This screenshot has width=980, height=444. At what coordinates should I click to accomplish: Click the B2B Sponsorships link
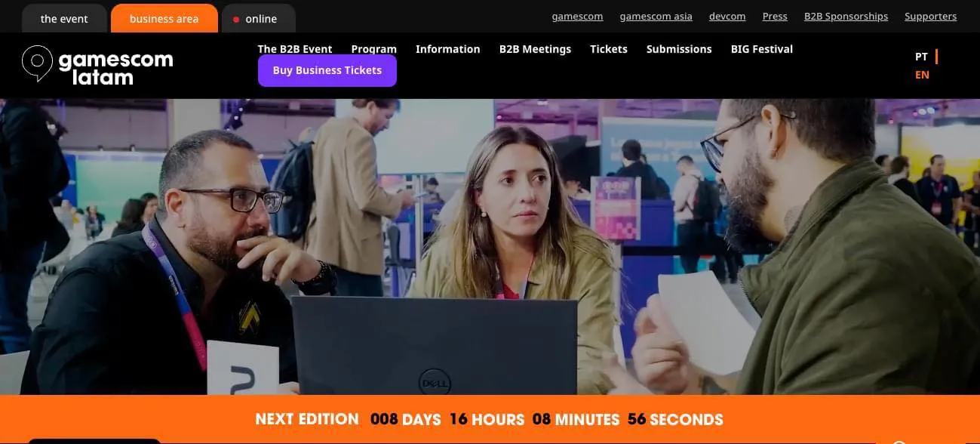click(x=846, y=17)
